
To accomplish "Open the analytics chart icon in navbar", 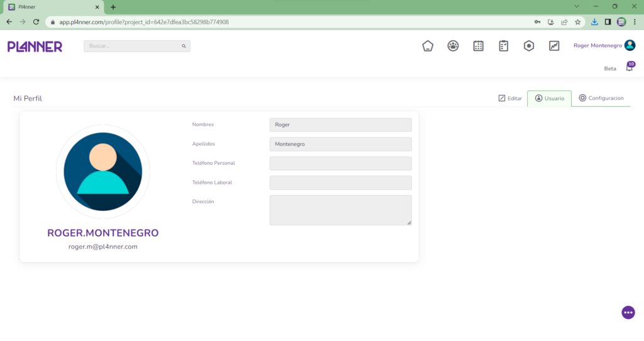I will pos(554,45).
